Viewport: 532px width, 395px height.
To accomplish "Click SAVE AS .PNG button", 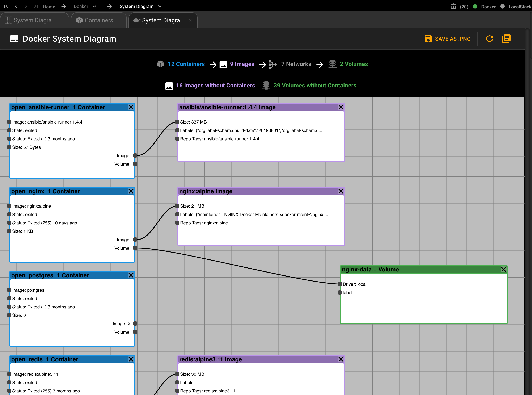I will pos(447,39).
